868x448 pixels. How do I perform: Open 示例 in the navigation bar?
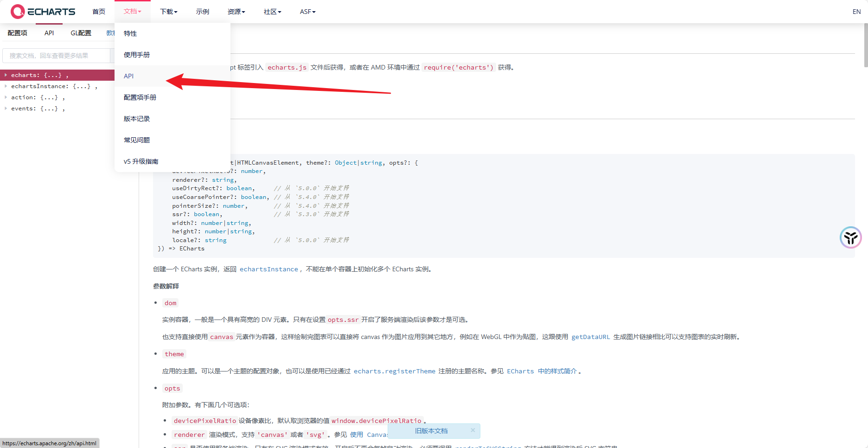[203, 12]
